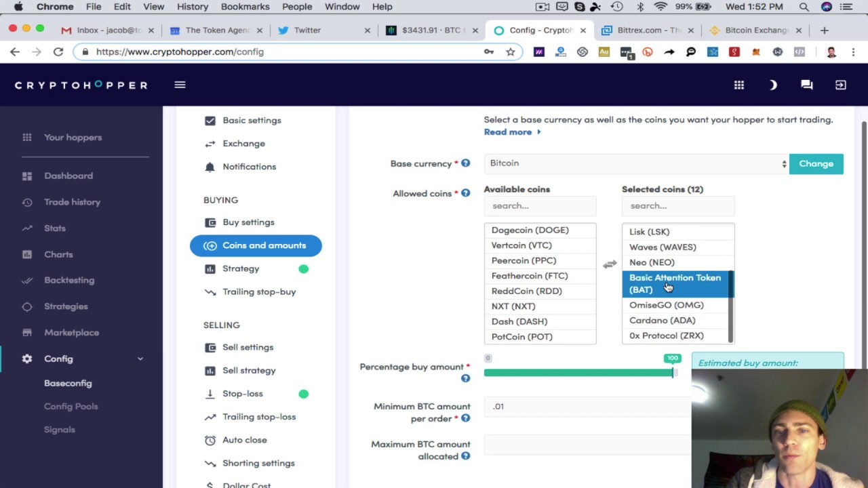The height and width of the screenshot is (488, 868).
Task: Open the hamburger menu beside Cryptohopper logo
Action: coord(180,85)
